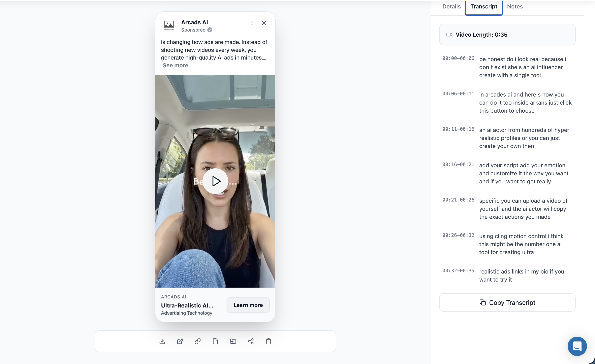This screenshot has height=364, width=595.
Task: Click the 'Video Length: 0:35' label
Action: (x=481, y=35)
